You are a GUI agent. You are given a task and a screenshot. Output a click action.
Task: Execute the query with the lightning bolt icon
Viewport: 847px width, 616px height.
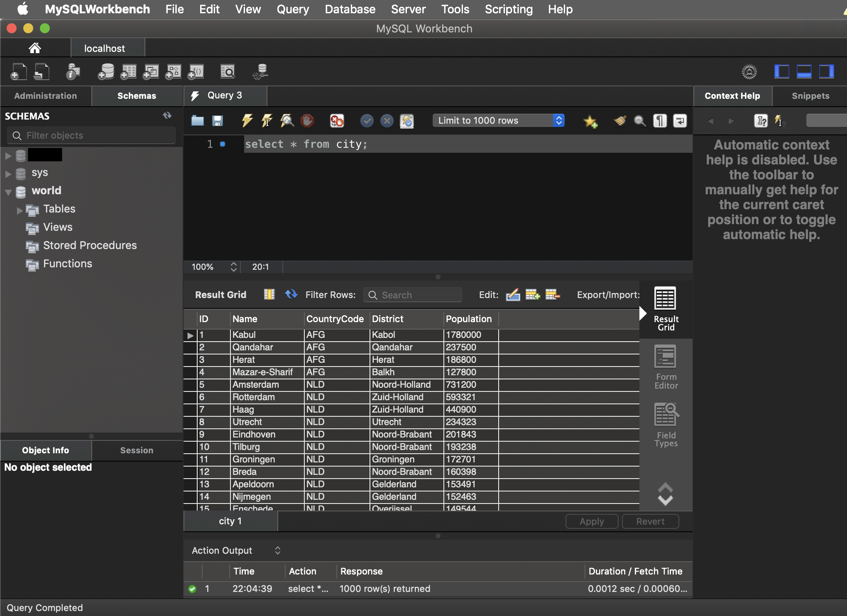coord(247,121)
